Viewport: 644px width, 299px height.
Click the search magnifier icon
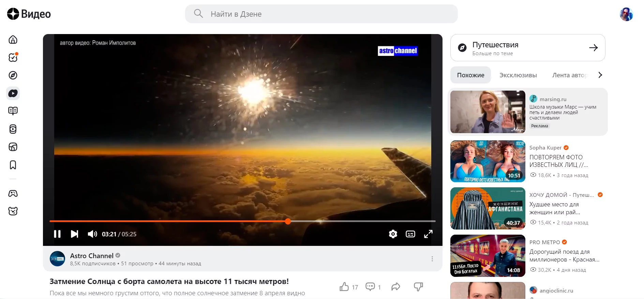[198, 14]
